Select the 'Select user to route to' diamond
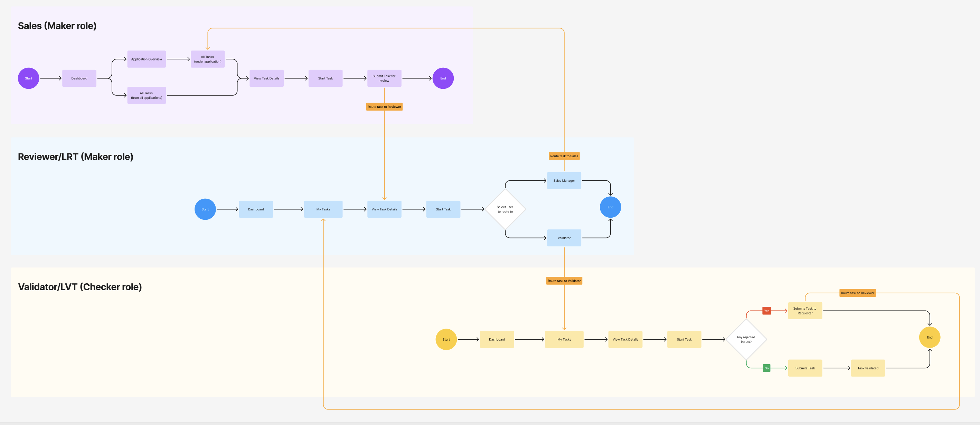The width and height of the screenshot is (980, 425). click(x=505, y=209)
